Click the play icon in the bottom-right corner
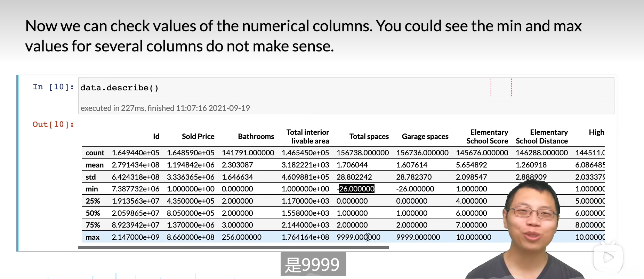 click(x=608, y=257)
